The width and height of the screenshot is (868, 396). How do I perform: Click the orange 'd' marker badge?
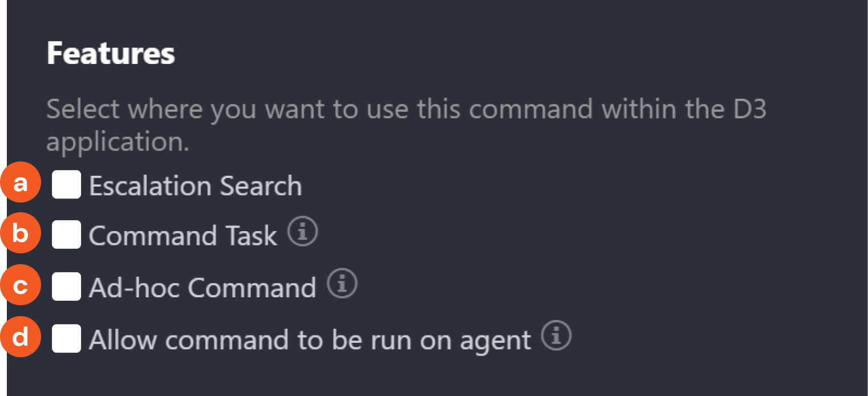coord(21,338)
